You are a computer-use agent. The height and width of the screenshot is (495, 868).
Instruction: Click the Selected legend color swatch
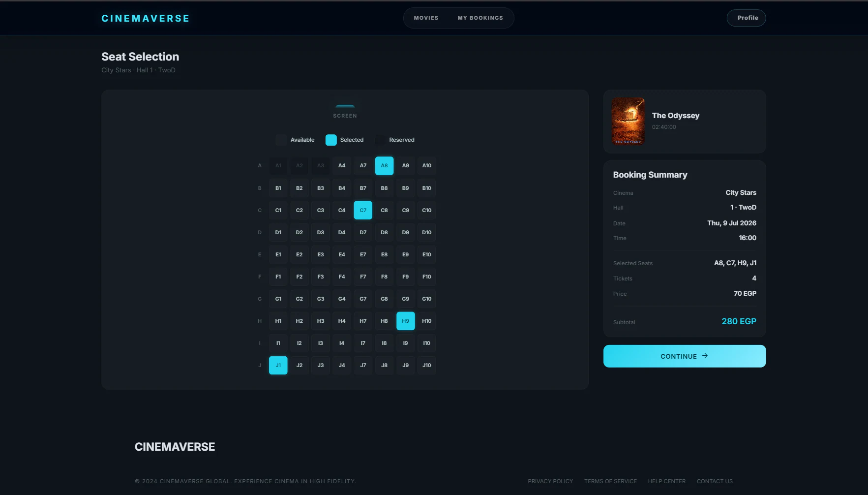[331, 140]
